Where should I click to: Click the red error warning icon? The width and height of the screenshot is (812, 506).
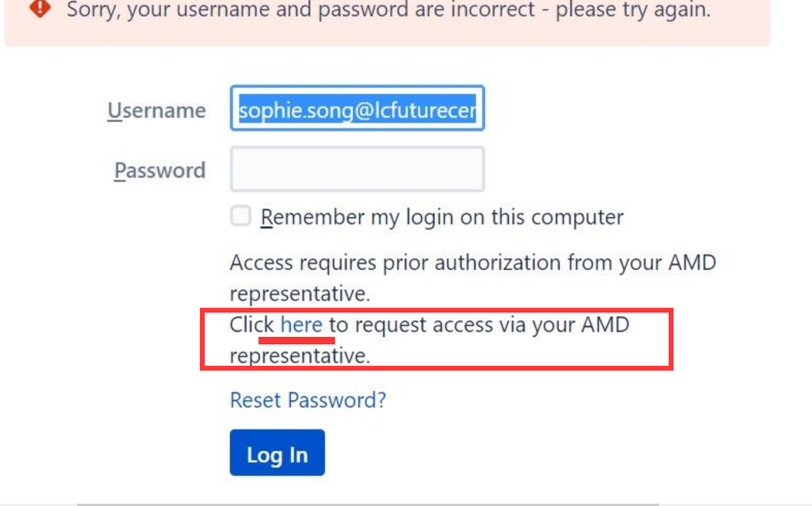pyautogui.click(x=40, y=8)
